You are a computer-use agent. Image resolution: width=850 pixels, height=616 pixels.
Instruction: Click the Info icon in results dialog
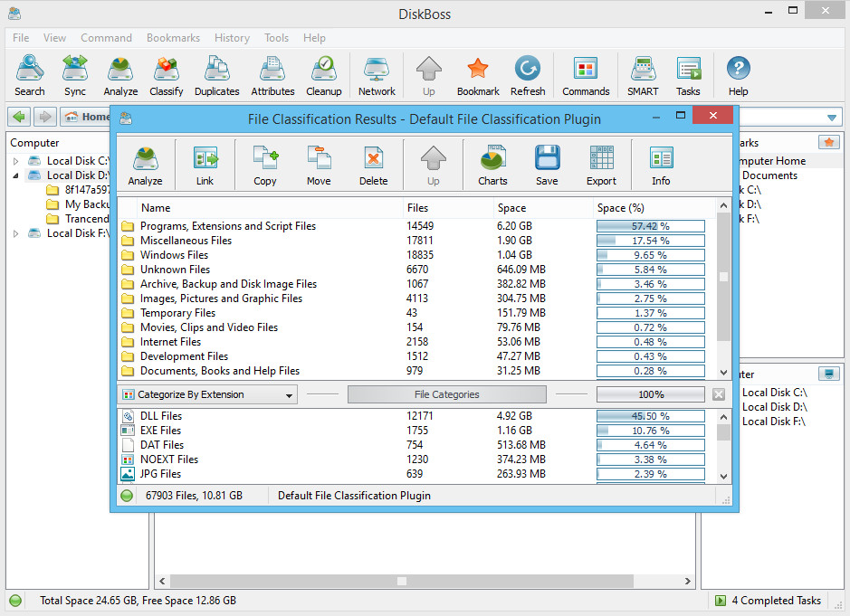pos(661,166)
